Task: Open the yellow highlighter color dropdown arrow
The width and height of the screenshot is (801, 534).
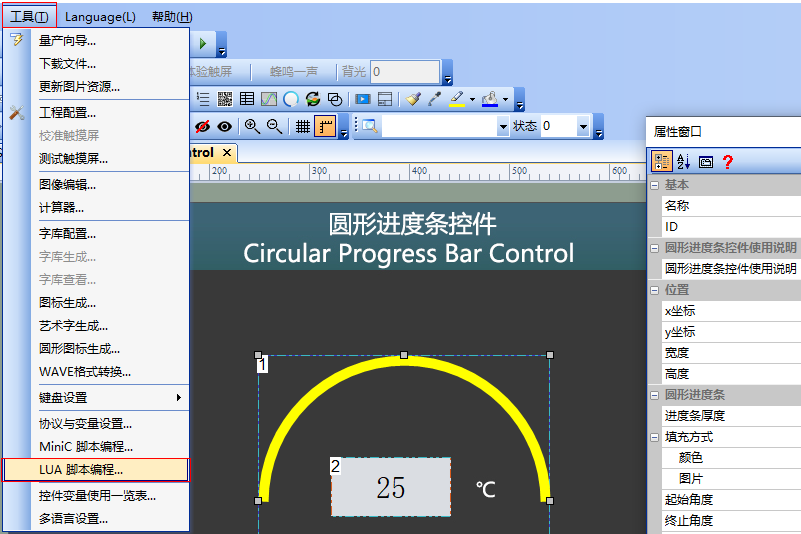Action: tap(473, 99)
